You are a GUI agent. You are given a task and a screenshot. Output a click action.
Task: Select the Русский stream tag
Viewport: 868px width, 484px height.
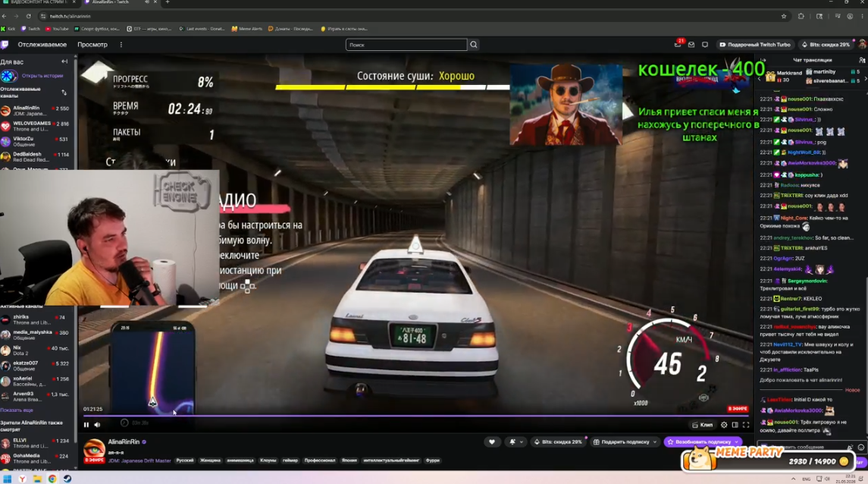[x=185, y=460]
